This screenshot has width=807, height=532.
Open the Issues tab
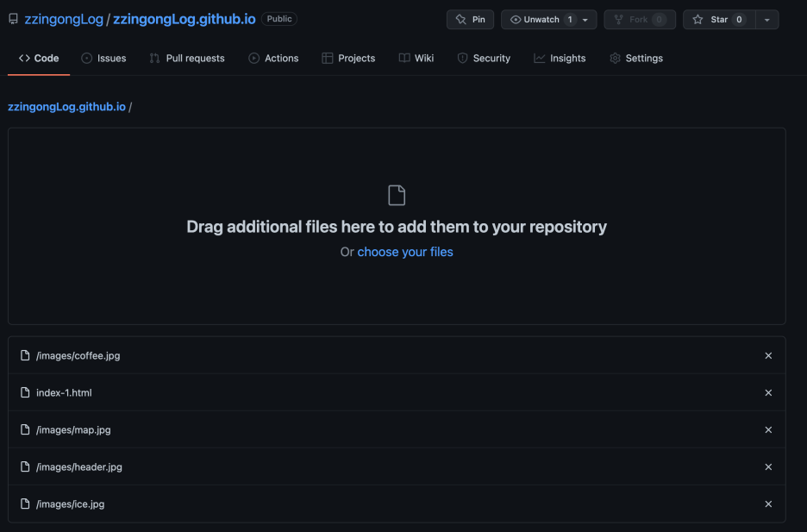(103, 58)
